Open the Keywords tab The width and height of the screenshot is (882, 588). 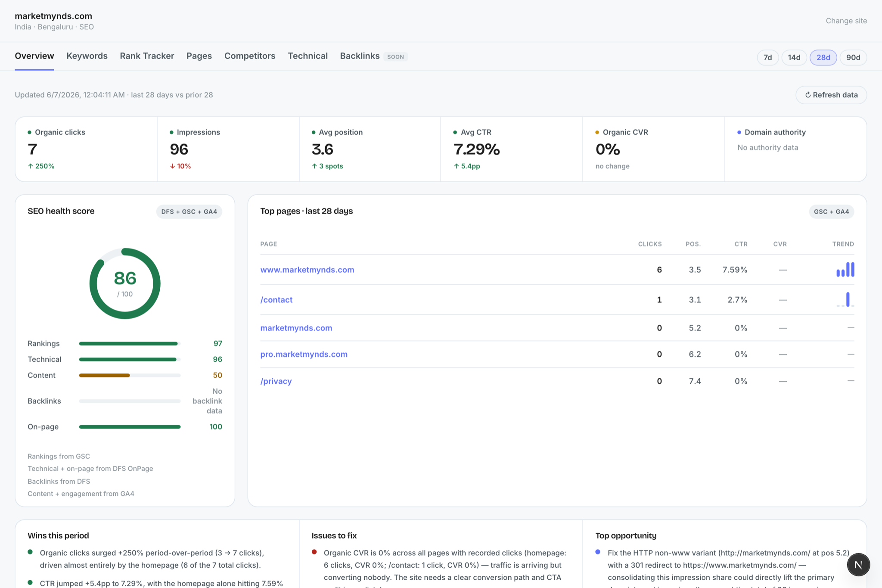(x=87, y=56)
